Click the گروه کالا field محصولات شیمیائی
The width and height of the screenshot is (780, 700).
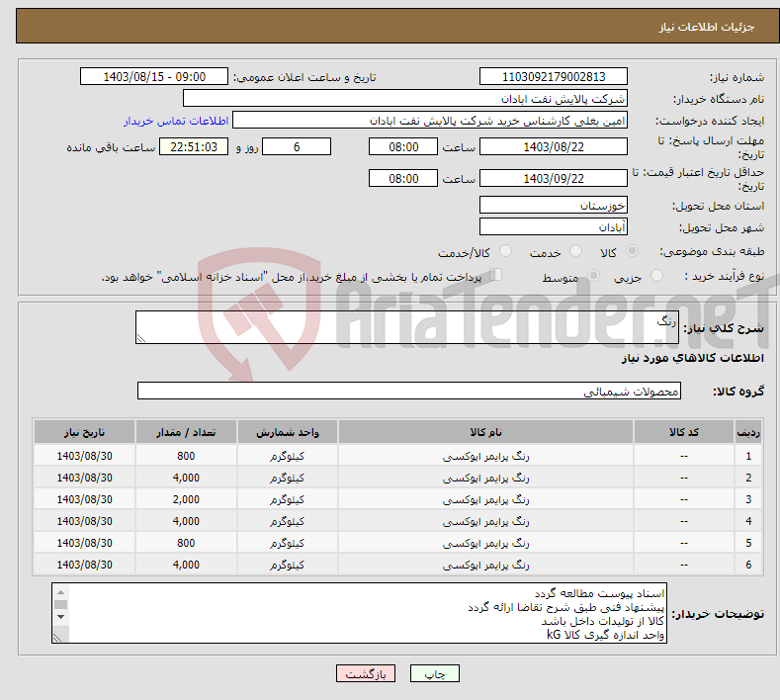click(409, 392)
